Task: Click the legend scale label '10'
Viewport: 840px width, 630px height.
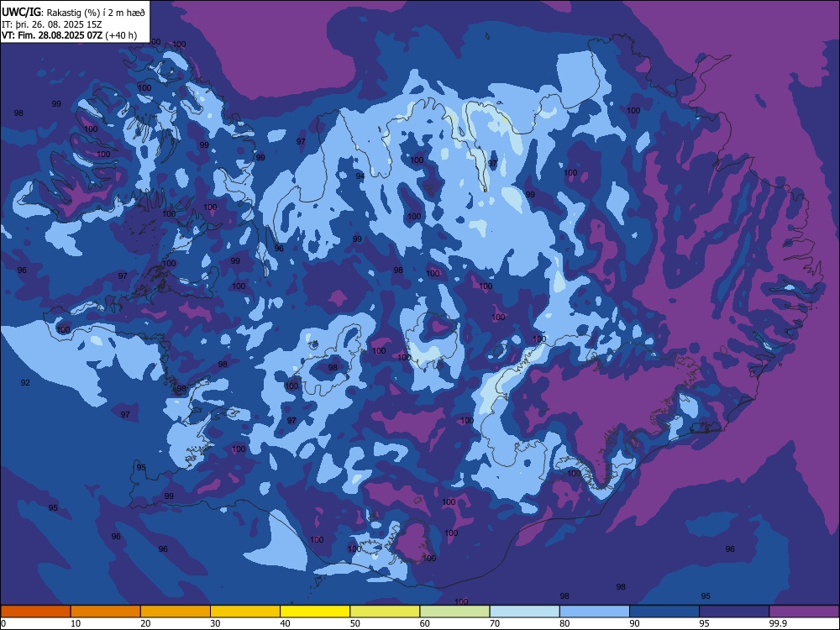Action: (76, 623)
